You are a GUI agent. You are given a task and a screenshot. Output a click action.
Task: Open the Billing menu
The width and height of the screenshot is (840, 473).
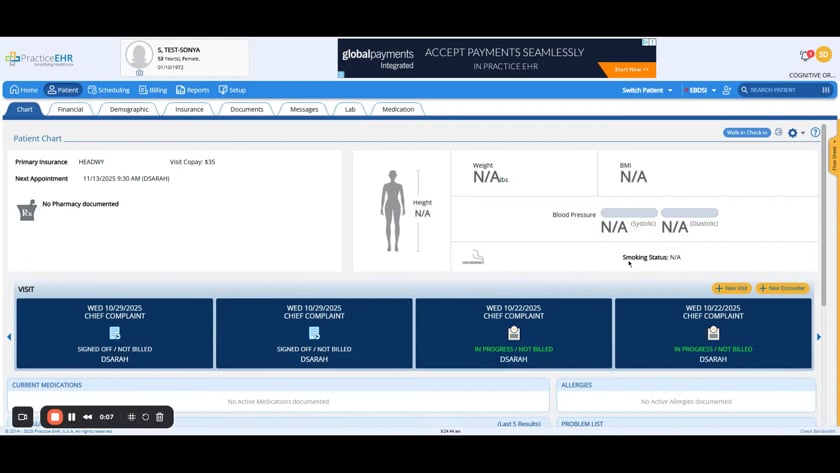153,90
